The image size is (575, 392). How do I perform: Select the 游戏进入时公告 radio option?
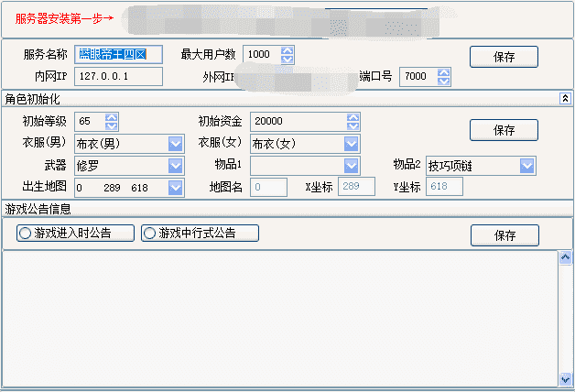pyautogui.click(x=76, y=233)
